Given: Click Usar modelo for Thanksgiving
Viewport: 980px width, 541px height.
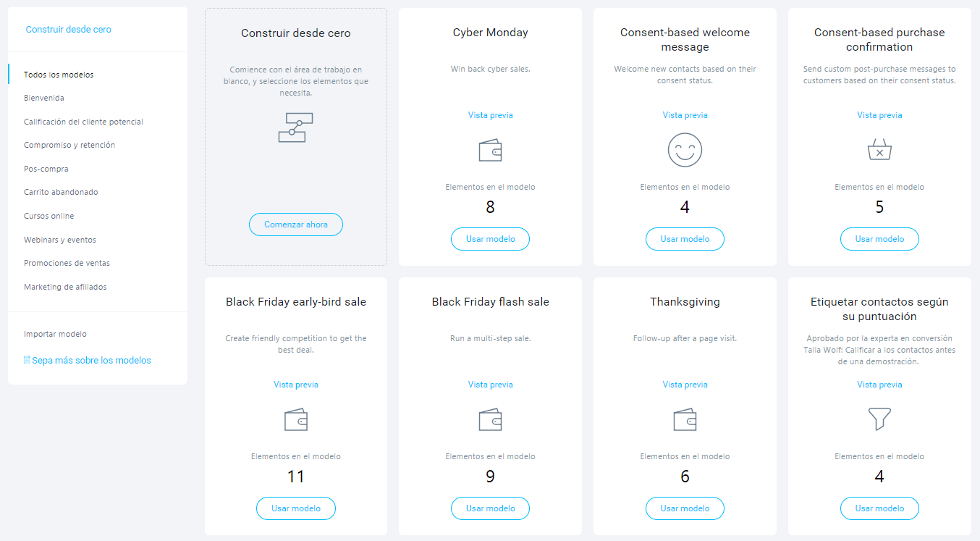Looking at the screenshot, I should (x=685, y=508).
